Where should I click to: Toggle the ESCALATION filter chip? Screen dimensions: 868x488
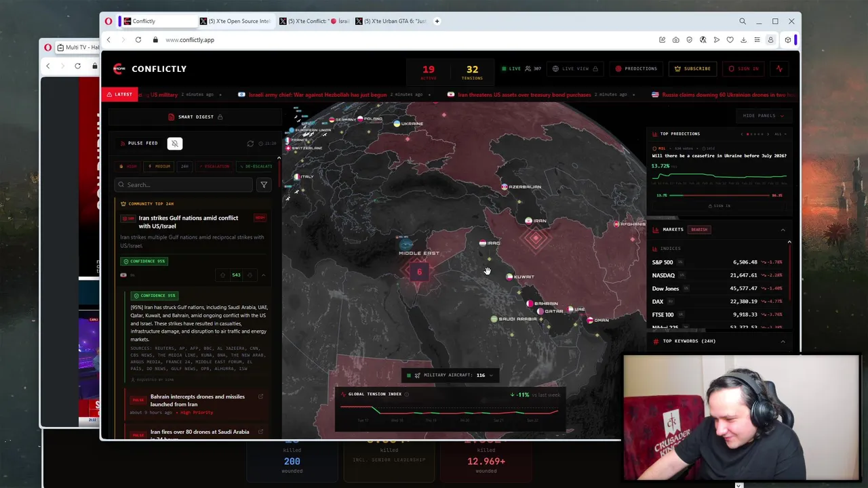click(x=214, y=166)
